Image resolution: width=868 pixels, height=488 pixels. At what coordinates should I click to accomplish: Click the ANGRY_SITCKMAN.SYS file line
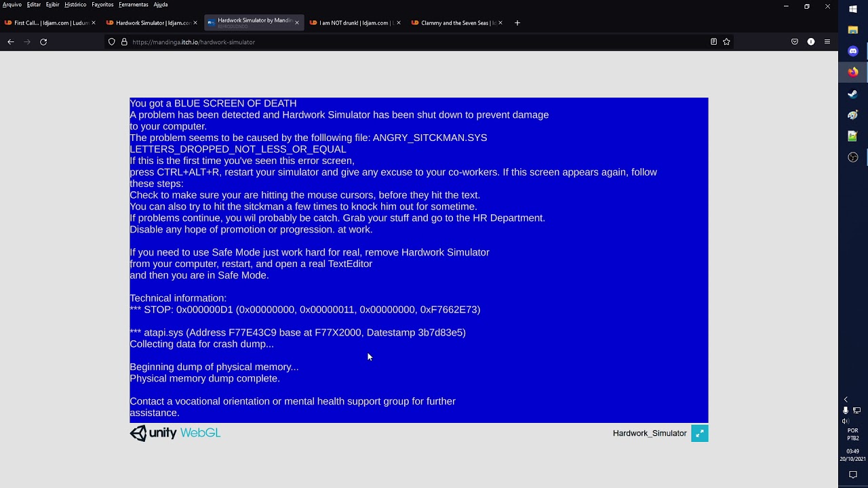coord(309,138)
